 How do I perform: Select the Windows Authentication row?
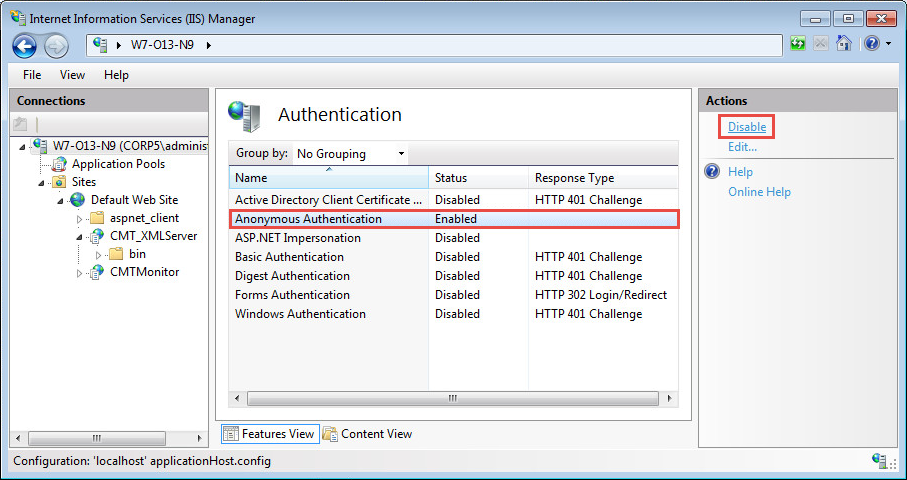pyautogui.click(x=300, y=314)
